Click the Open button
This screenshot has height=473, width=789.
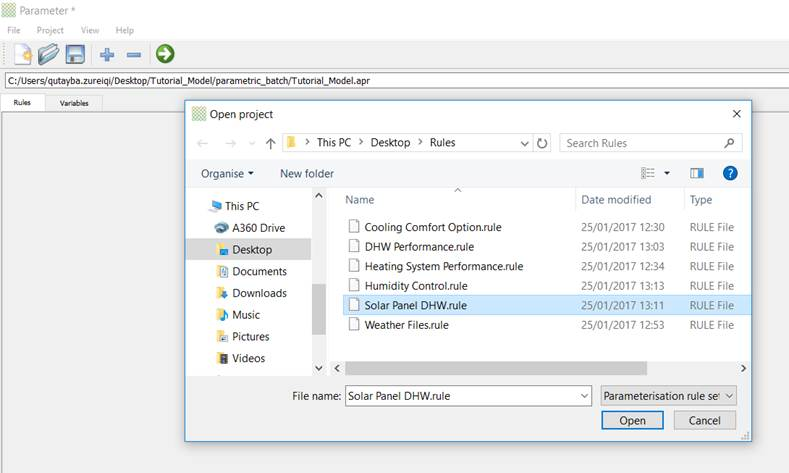pyautogui.click(x=633, y=421)
